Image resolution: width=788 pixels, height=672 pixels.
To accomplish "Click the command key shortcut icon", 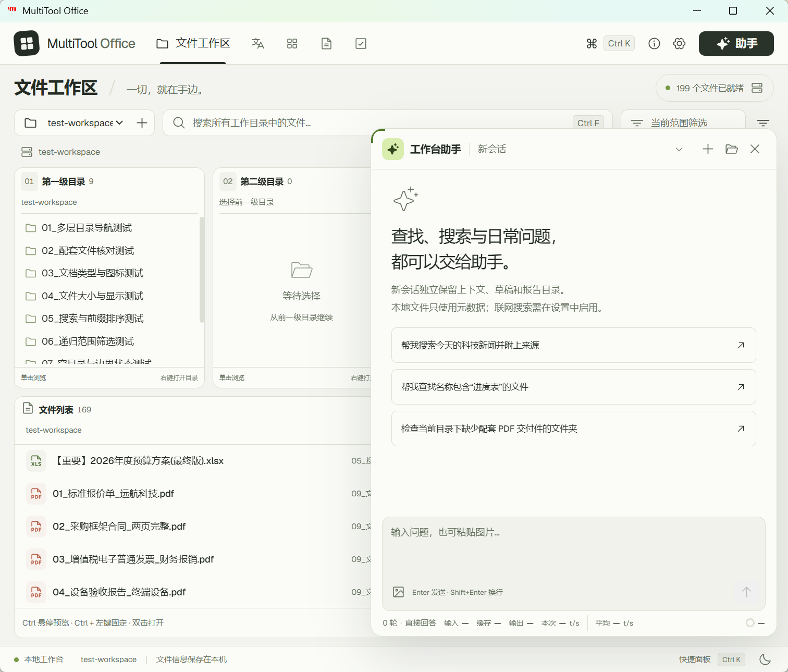I will (x=592, y=44).
